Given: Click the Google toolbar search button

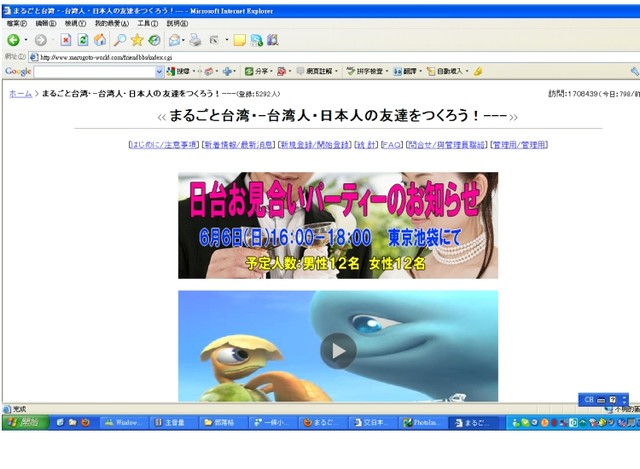Looking at the screenshot, I should (x=179, y=71).
